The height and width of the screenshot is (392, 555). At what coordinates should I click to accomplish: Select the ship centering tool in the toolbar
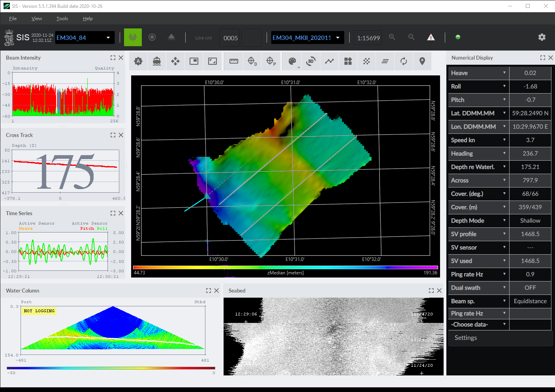[157, 61]
